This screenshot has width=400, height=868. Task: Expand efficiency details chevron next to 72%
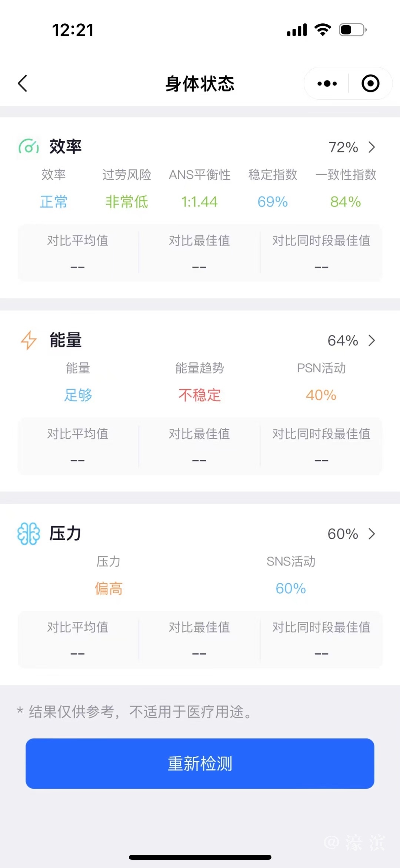[371, 147]
